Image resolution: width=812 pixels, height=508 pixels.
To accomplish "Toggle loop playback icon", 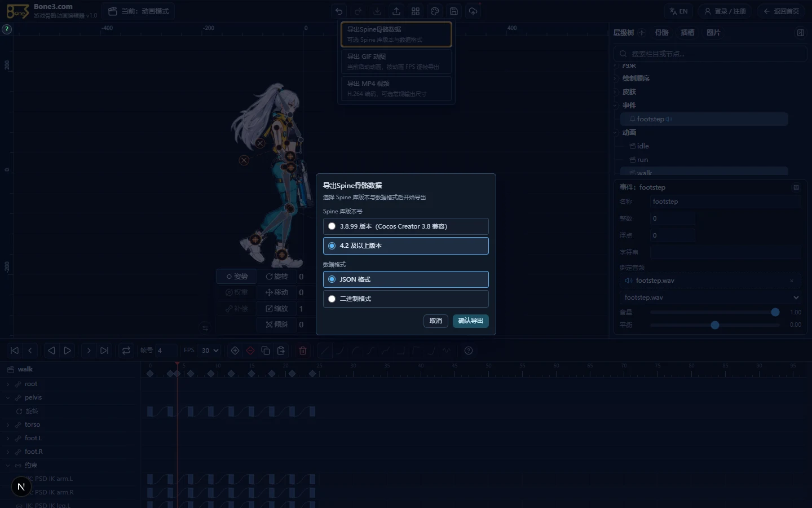I will pos(126,351).
